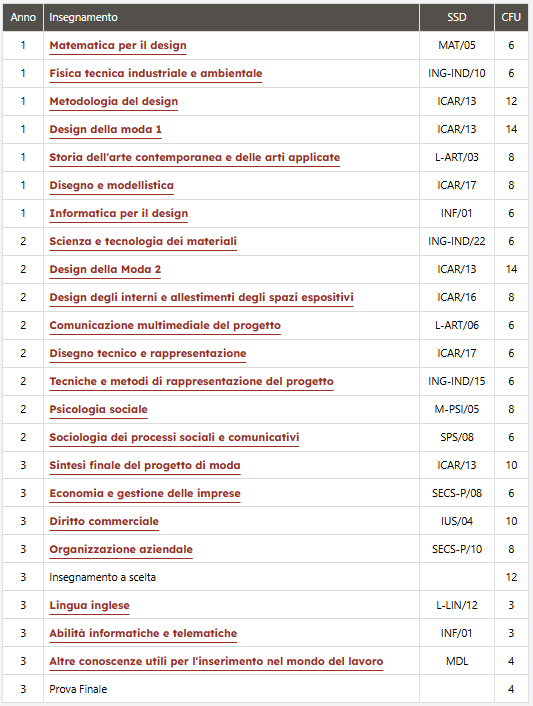Open Disegno tecnico e rappresentazione
Screen dimensions: 533x706
pos(148,353)
